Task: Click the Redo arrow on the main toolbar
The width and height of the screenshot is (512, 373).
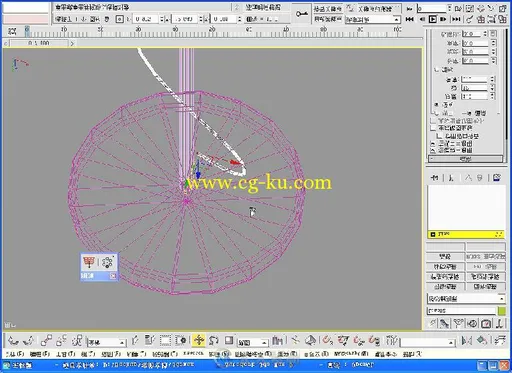Action: pos(29,341)
